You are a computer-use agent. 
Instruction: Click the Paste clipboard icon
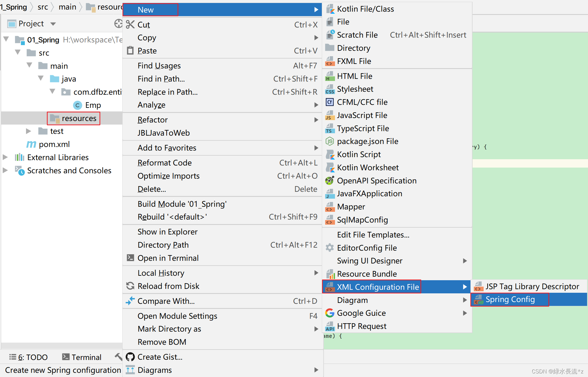point(130,50)
